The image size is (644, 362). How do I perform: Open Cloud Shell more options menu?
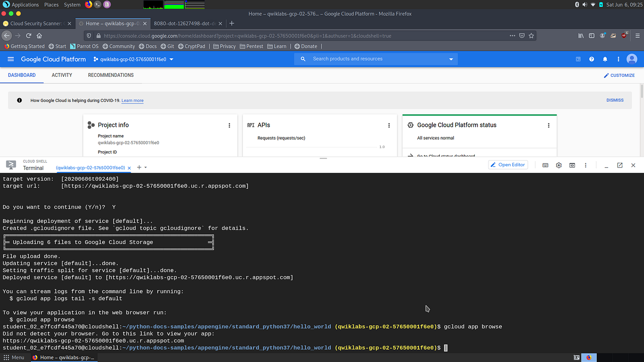tap(585, 165)
